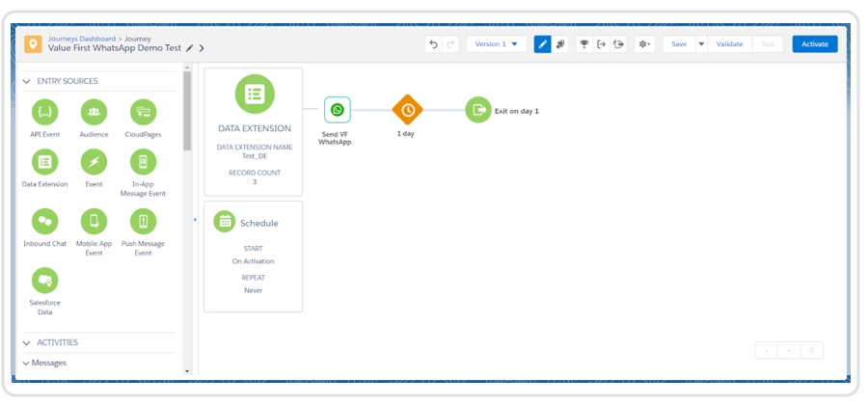Open the dropdown arrow beside Save
868x406 pixels.
(x=701, y=44)
